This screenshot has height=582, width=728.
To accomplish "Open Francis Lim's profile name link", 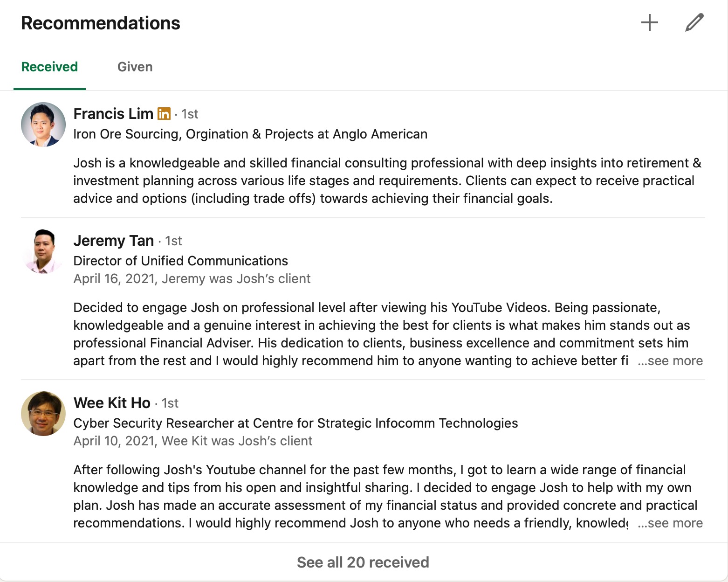I will pos(113,114).
